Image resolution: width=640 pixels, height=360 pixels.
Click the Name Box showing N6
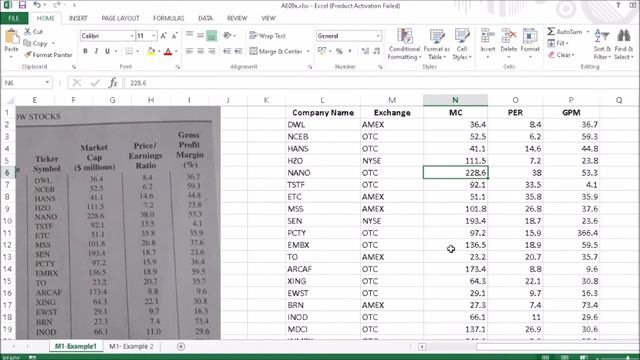[27, 83]
